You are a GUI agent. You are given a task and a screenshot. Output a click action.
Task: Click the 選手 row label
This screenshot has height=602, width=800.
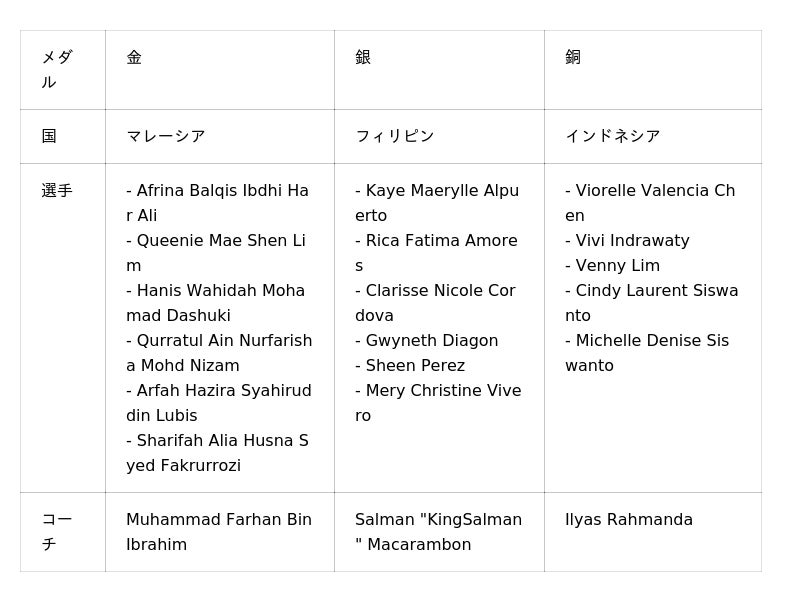tap(57, 191)
